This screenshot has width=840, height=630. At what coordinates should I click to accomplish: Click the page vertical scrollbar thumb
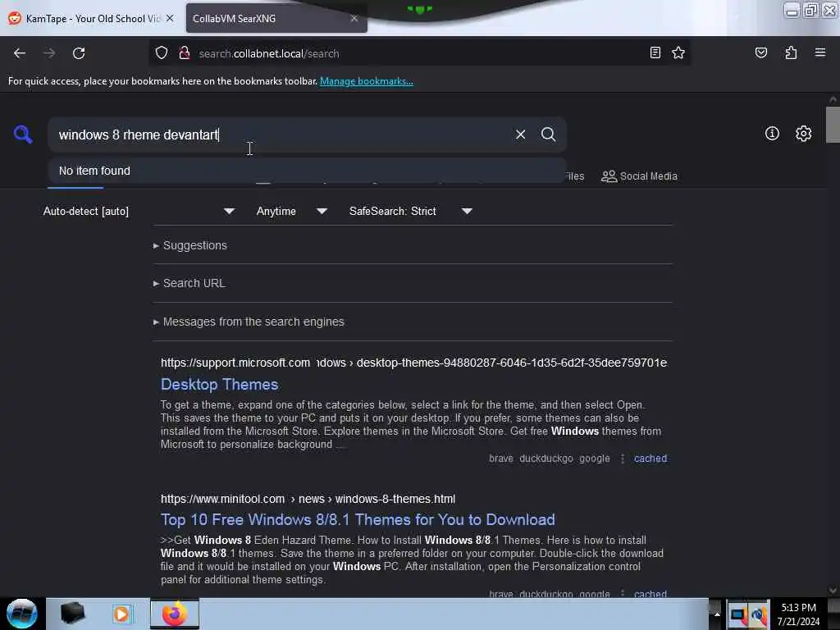click(833, 125)
